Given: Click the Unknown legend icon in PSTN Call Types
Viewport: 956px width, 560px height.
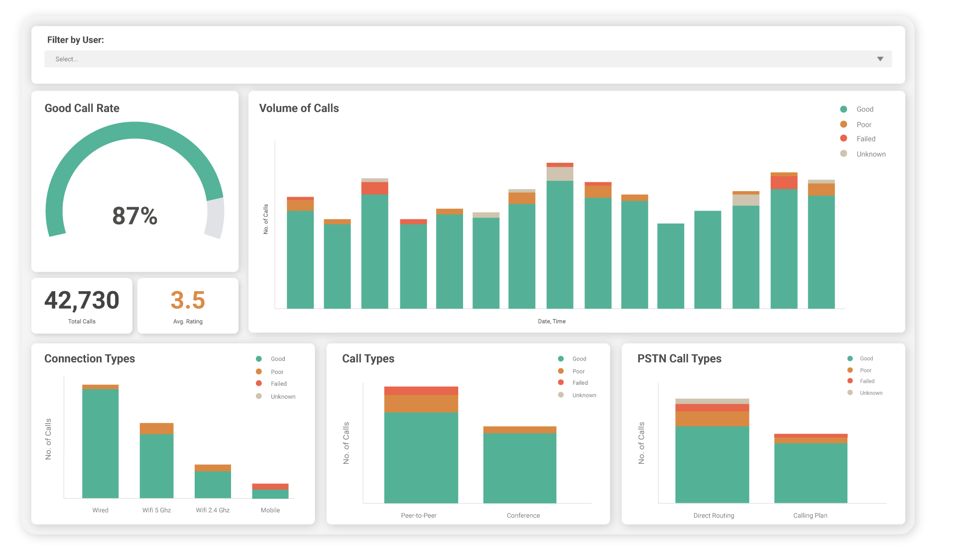Looking at the screenshot, I should pyautogui.click(x=849, y=393).
